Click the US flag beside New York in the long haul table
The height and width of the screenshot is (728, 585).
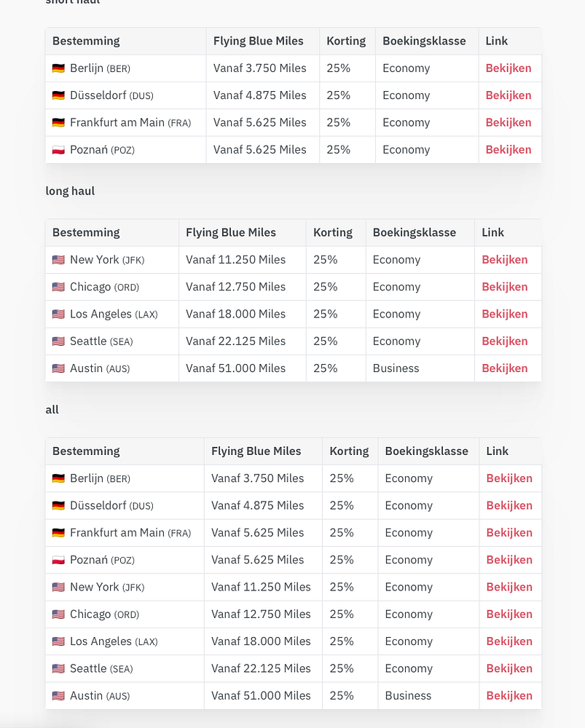tap(58, 260)
